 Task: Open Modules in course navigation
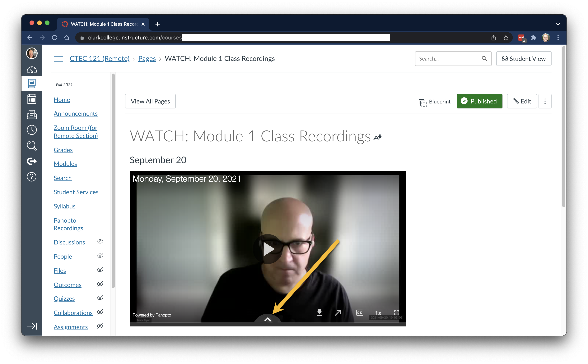point(65,164)
